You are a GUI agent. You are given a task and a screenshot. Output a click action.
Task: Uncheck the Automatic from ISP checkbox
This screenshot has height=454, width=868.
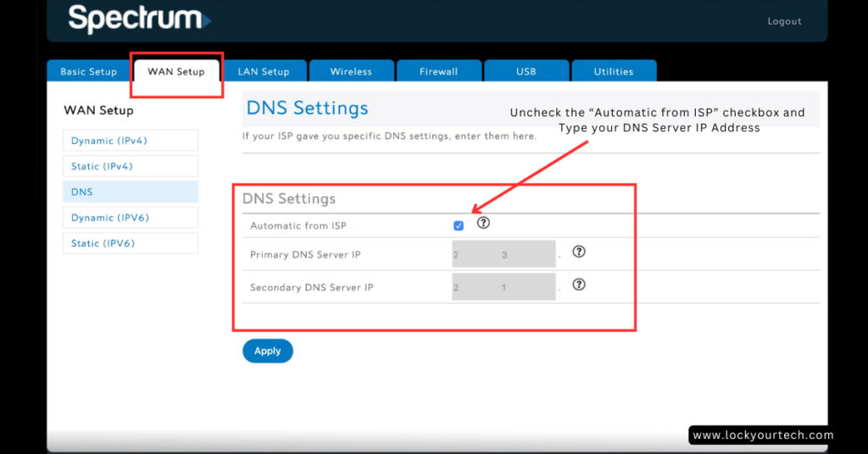point(459,225)
